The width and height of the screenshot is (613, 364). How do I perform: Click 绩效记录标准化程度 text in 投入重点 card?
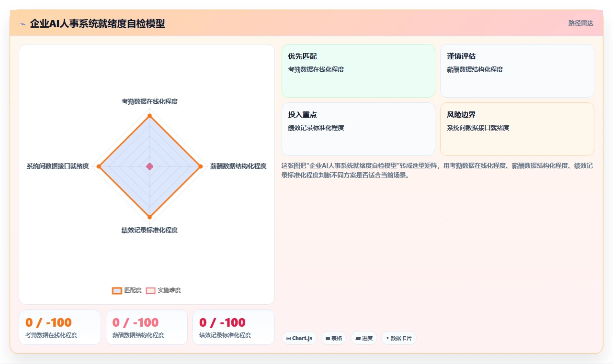point(316,128)
